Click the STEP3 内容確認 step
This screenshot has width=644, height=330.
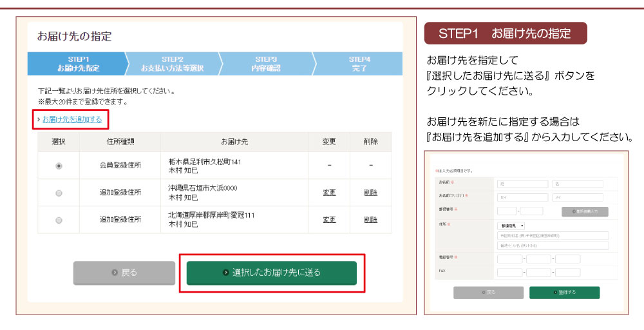266,64
